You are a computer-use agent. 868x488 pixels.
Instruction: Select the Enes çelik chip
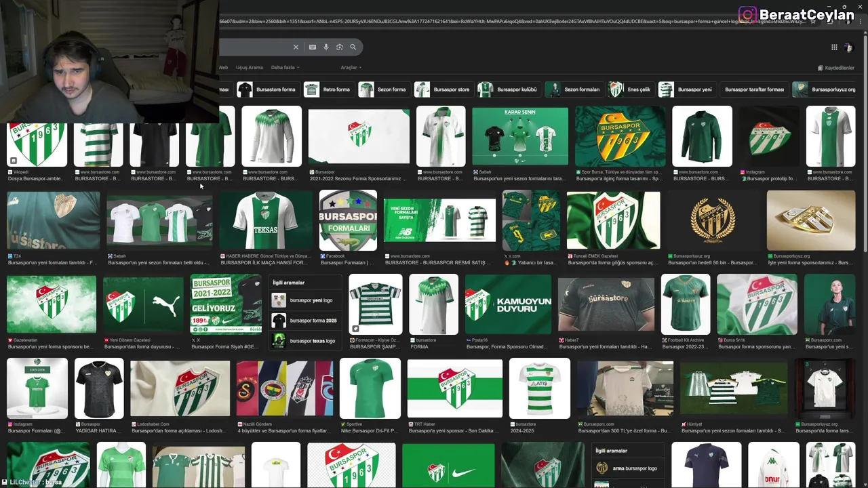point(631,89)
